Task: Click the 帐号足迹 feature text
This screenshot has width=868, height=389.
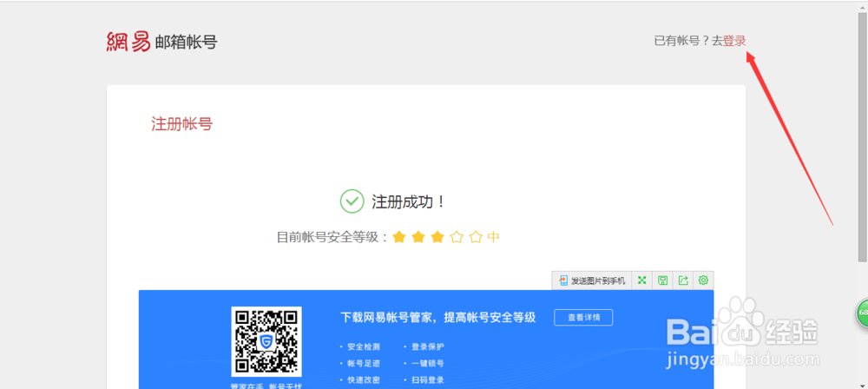Action: 364,364
